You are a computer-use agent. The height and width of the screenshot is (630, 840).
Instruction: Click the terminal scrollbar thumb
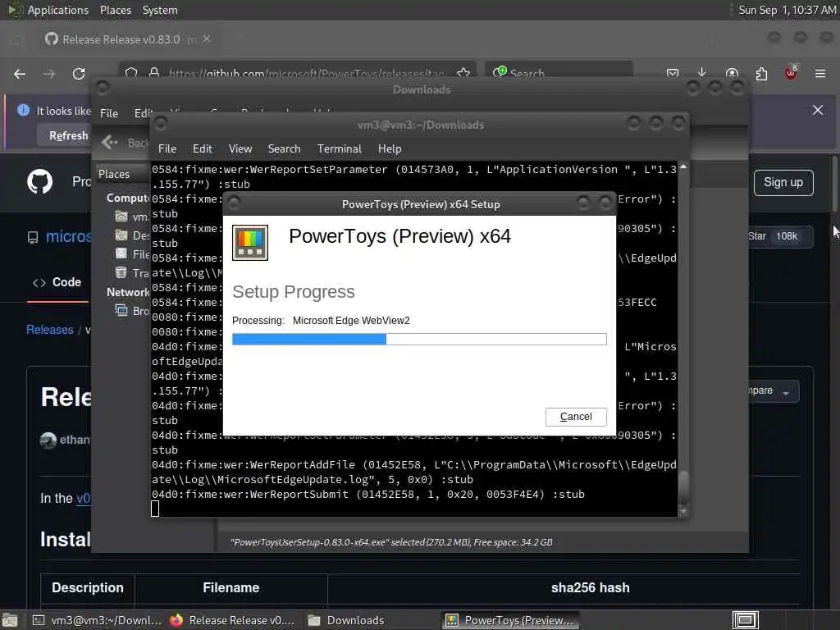coord(683,487)
